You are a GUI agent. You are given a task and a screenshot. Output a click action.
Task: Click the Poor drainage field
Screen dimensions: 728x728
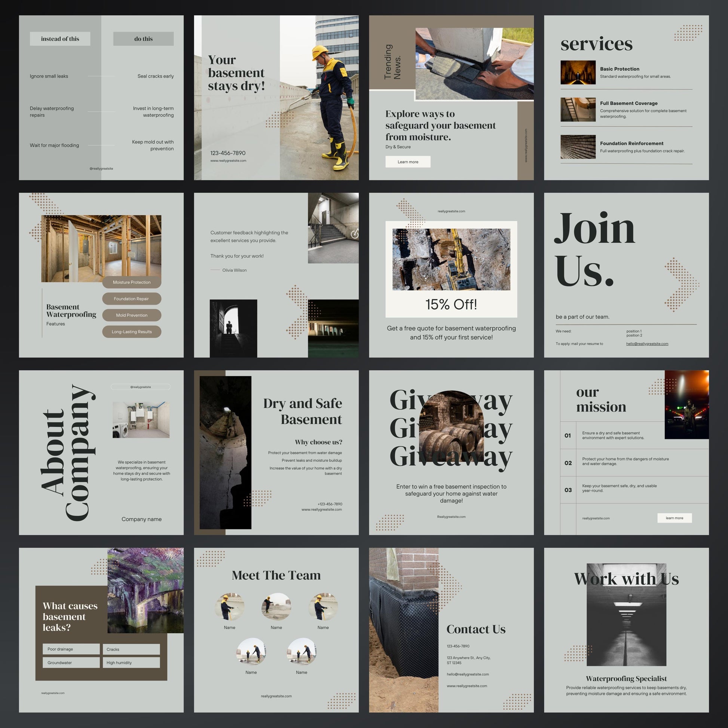tap(71, 649)
